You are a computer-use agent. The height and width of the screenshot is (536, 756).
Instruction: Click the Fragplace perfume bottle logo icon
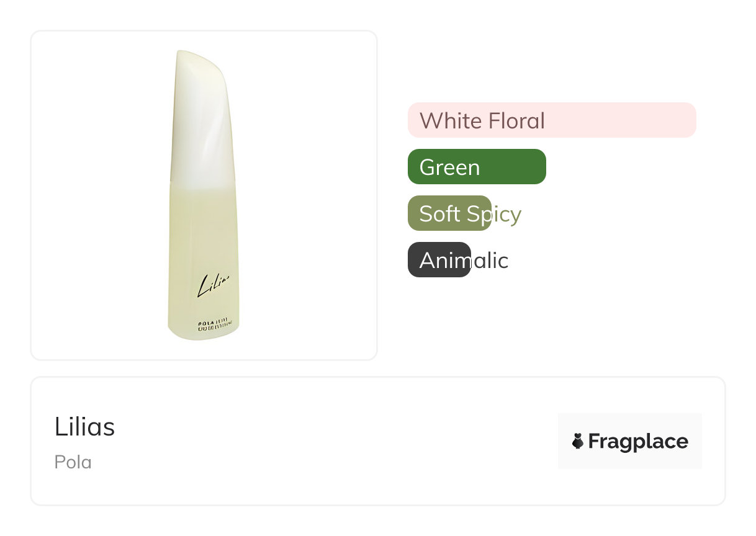[577, 441]
